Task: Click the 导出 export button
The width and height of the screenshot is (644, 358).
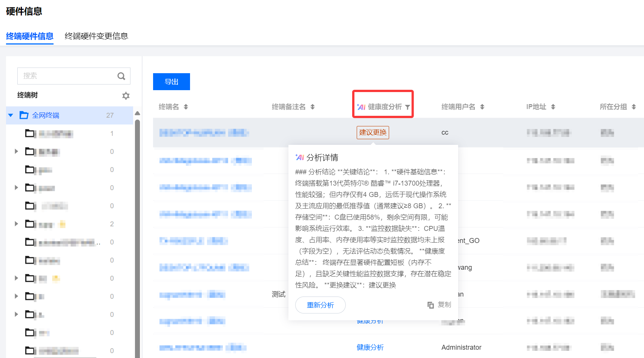Action: [x=171, y=82]
